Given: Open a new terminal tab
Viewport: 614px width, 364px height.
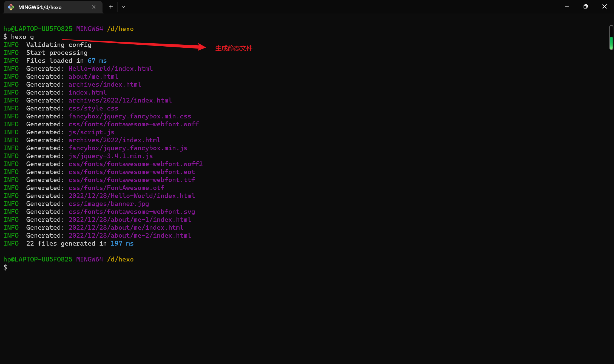Looking at the screenshot, I should pyautogui.click(x=111, y=7).
